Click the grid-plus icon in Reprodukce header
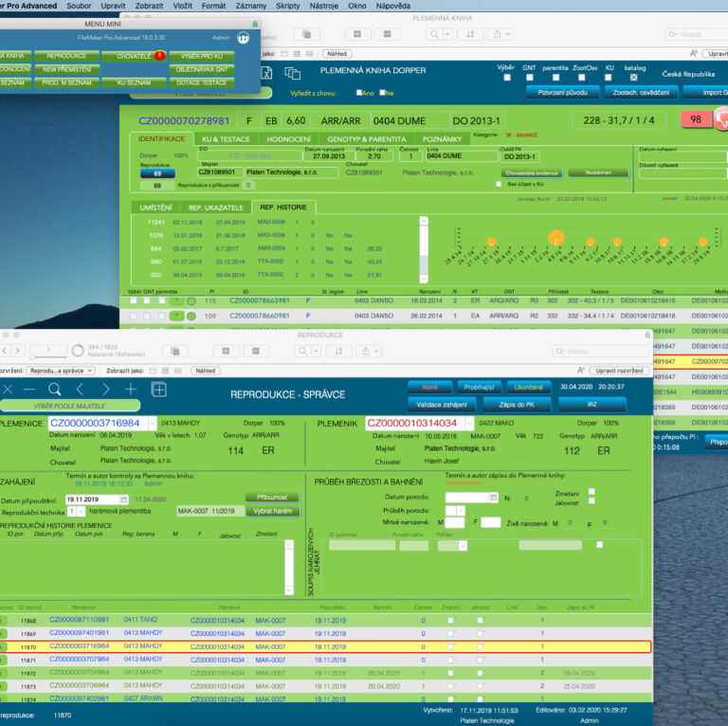 point(159,390)
